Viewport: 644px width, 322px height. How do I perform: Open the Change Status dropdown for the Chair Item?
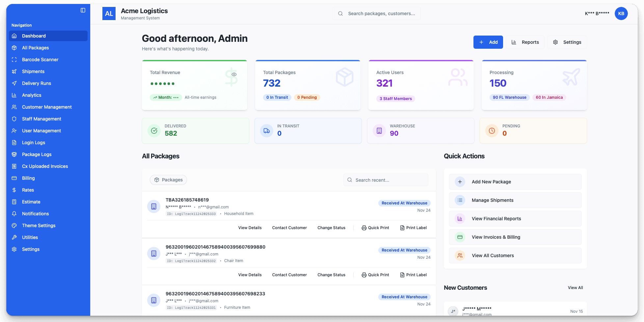click(x=331, y=275)
